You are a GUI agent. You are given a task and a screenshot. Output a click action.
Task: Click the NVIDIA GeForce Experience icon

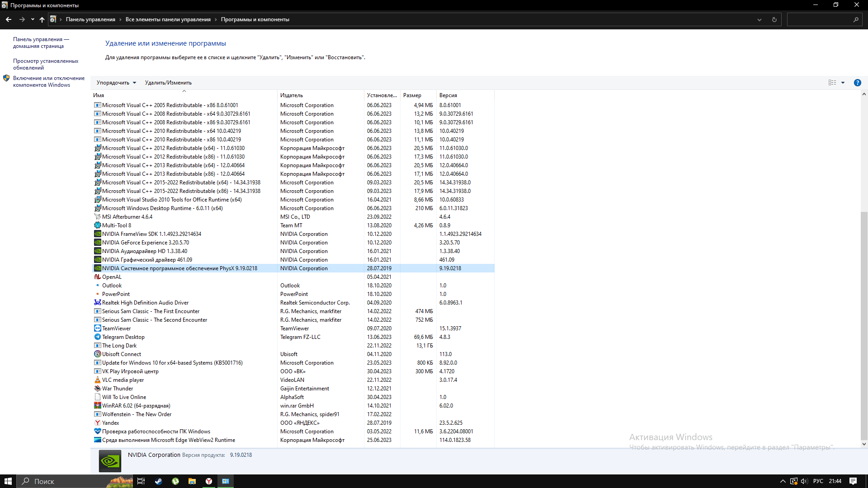point(97,243)
